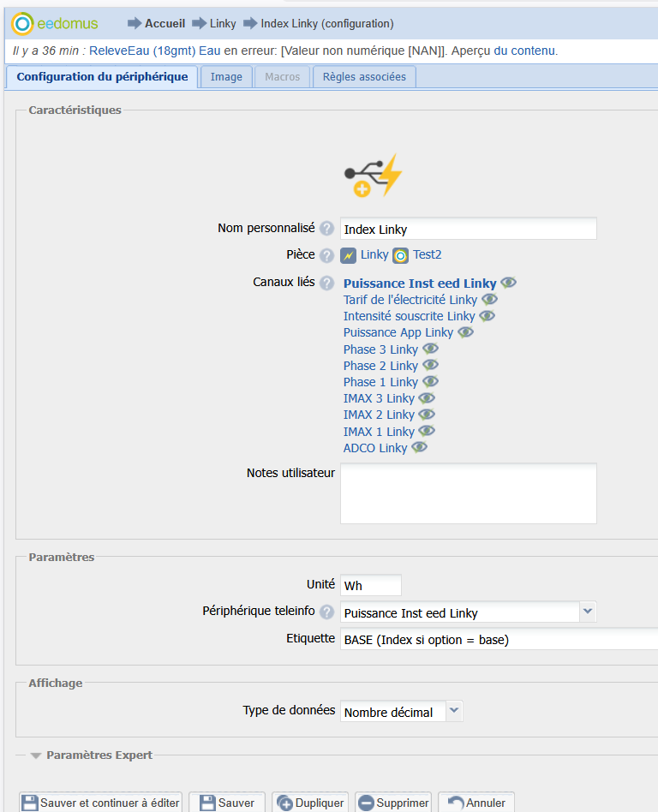Switch to the Image tab
658x812 pixels.
226,77
